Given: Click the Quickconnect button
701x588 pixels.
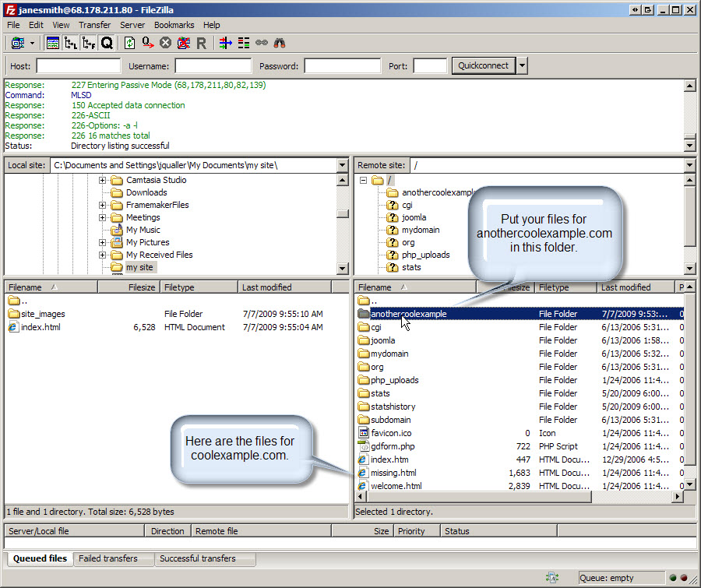Looking at the screenshot, I should (483, 65).
